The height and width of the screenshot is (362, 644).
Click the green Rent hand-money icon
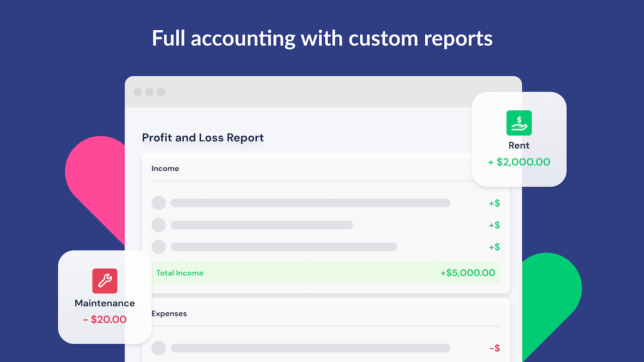pyautogui.click(x=519, y=123)
